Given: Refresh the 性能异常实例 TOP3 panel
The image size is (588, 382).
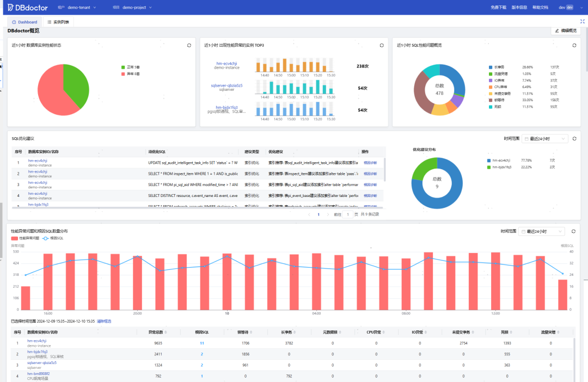Looking at the screenshot, I should pyautogui.click(x=382, y=45).
